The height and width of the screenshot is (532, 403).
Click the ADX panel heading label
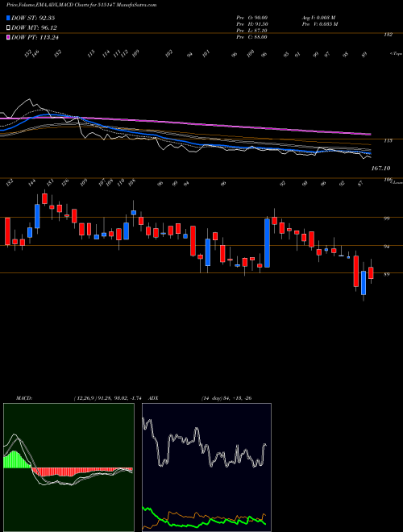coord(153,398)
